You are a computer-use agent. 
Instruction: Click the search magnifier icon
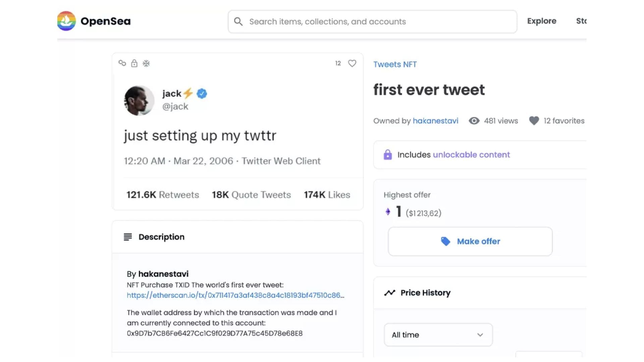(x=238, y=21)
